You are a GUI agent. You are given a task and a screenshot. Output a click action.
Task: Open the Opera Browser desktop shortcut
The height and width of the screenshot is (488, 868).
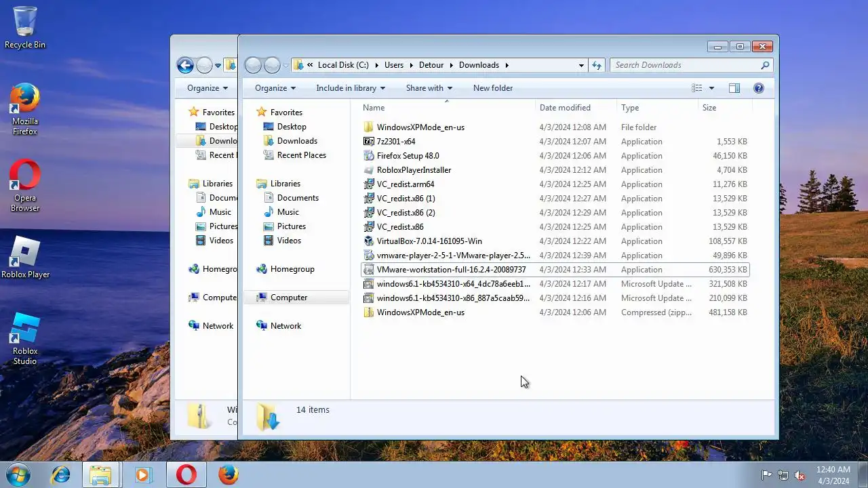(x=25, y=186)
